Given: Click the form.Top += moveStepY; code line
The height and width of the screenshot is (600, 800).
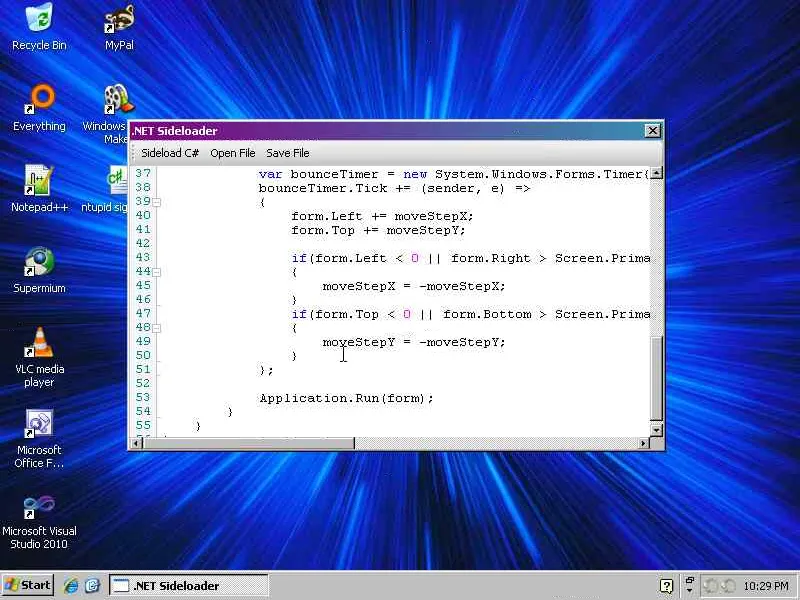Looking at the screenshot, I should tap(378, 231).
